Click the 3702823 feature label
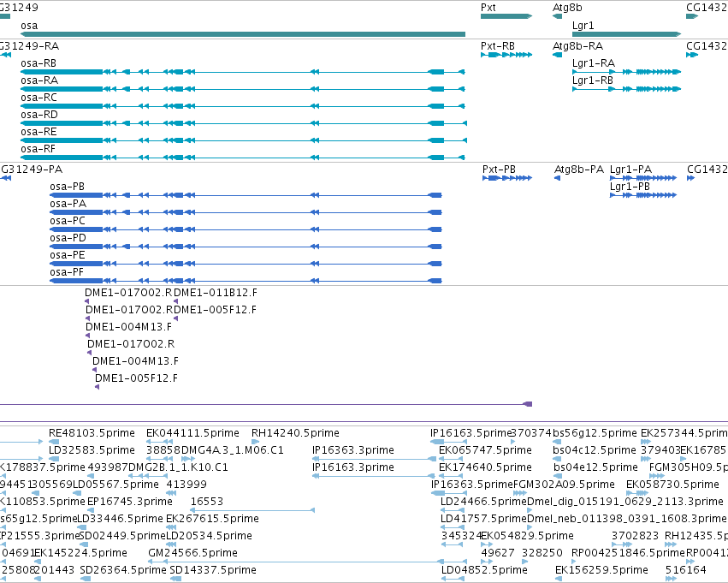This screenshot has height=583, width=728. (x=635, y=537)
